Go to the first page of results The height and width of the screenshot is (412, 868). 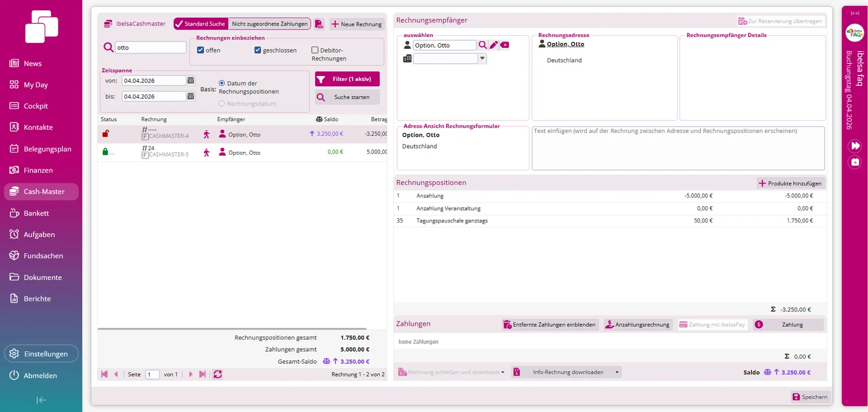click(104, 374)
